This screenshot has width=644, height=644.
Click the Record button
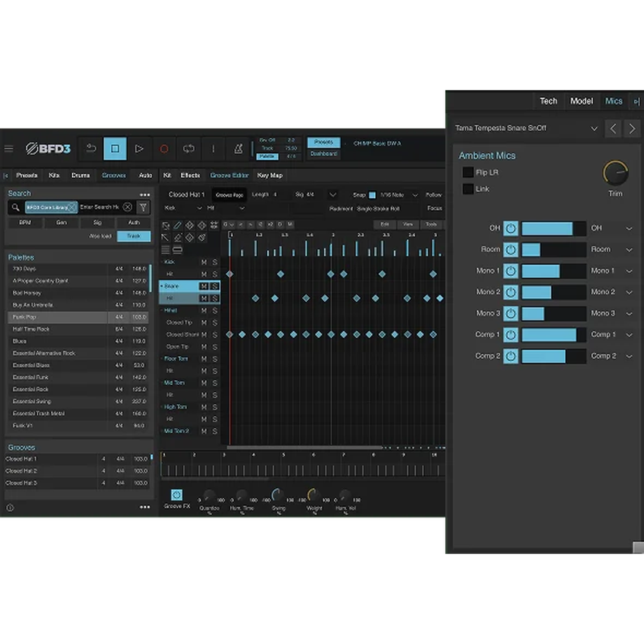click(x=164, y=149)
